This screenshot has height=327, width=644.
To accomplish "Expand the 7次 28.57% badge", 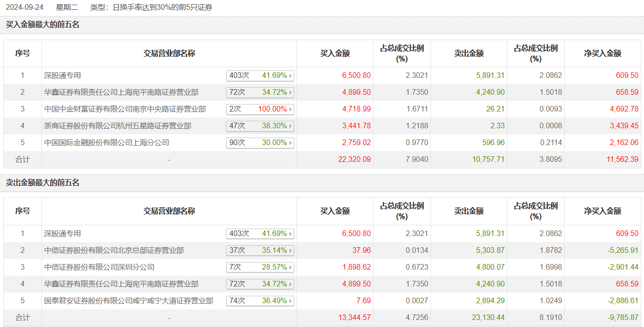I will [x=291, y=267].
